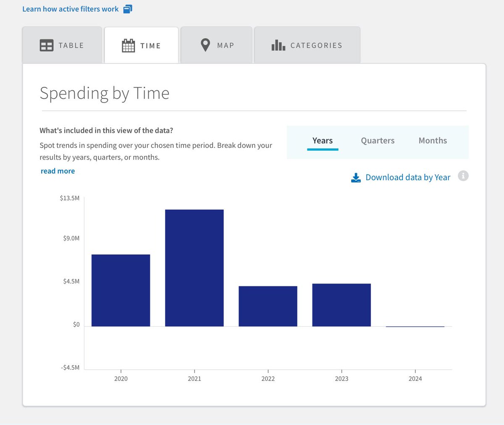This screenshot has height=425, width=504.
Task: Click the glossary icon beside active filters link
Action: (128, 9)
